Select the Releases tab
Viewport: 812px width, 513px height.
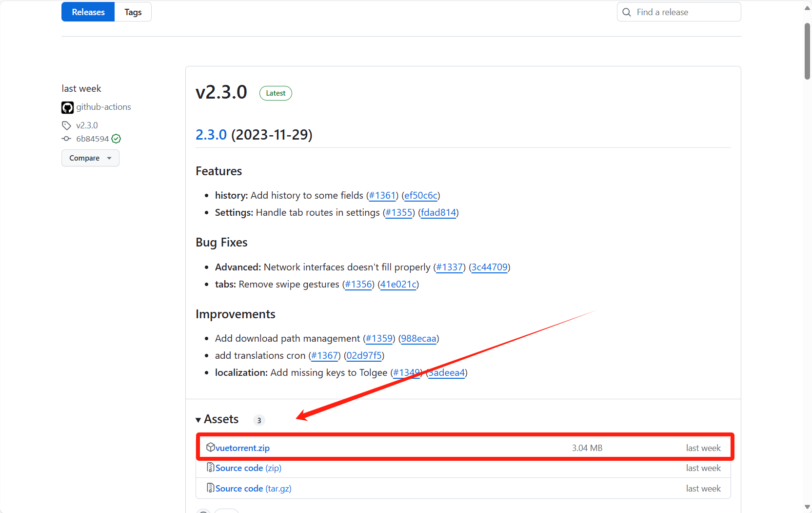[x=88, y=12]
